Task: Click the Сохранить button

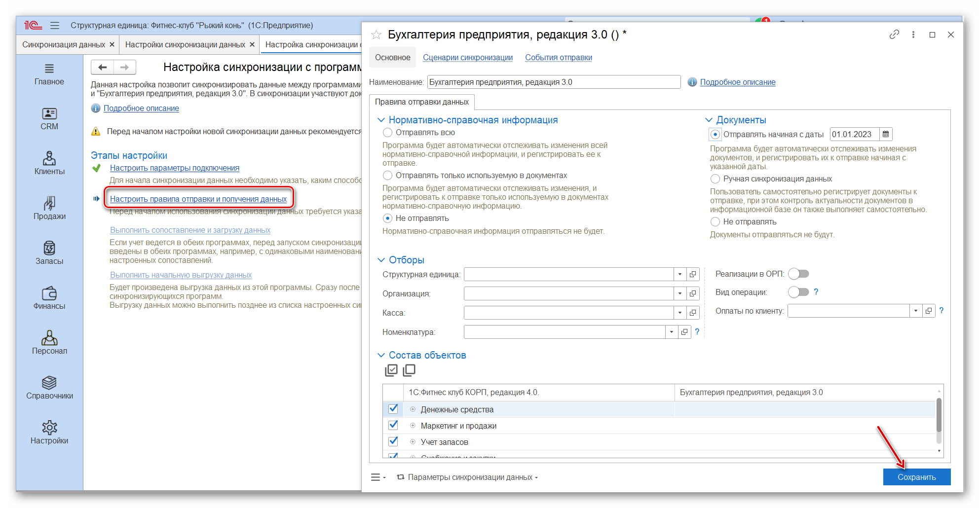Action: (917, 477)
